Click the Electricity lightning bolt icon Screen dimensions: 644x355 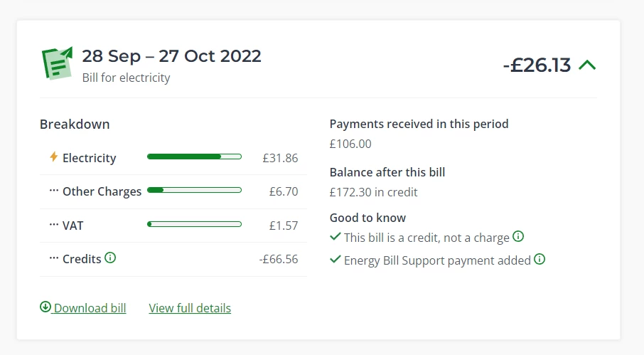53,157
